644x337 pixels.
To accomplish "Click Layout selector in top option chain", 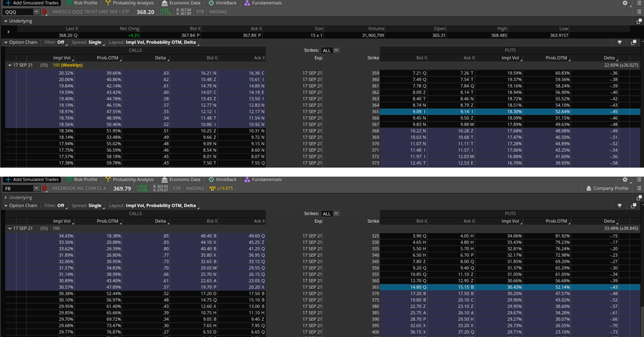I will click(x=154, y=43).
